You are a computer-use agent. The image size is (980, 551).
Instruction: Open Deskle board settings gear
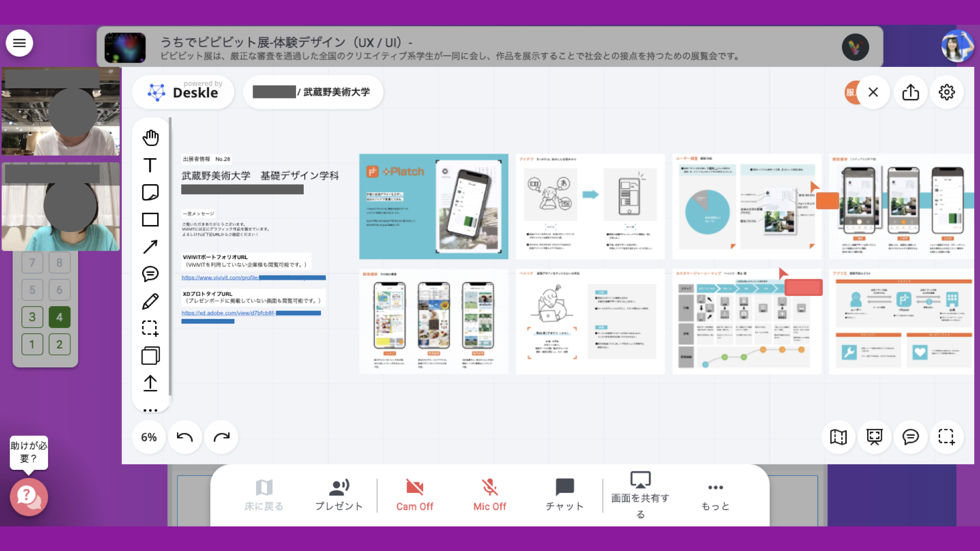[x=947, y=92]
